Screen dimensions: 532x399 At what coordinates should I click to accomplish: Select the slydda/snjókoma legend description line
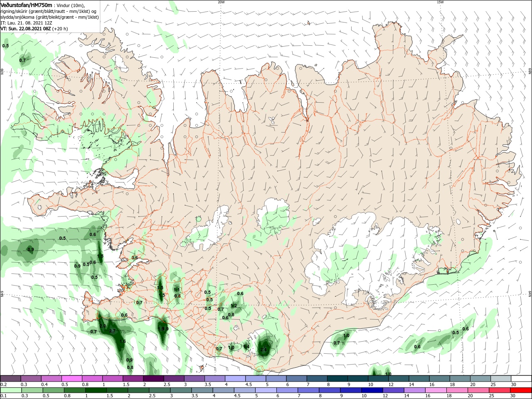(x=49, y=17)
